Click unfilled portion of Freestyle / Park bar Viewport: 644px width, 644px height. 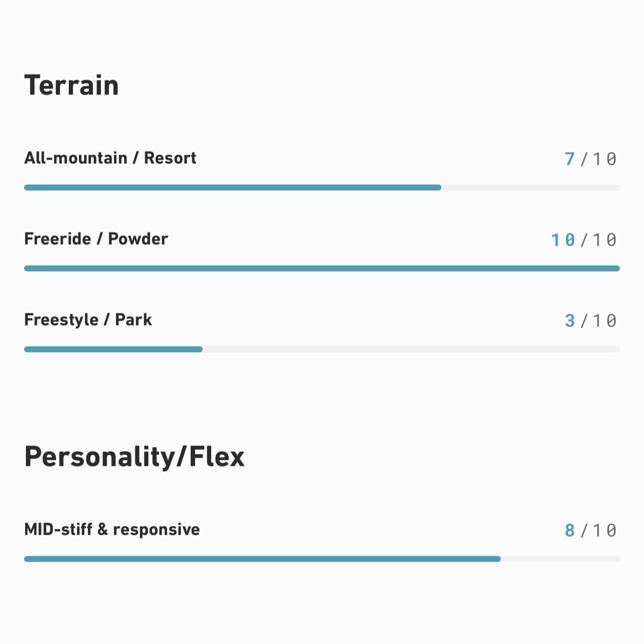click(411, 349)
